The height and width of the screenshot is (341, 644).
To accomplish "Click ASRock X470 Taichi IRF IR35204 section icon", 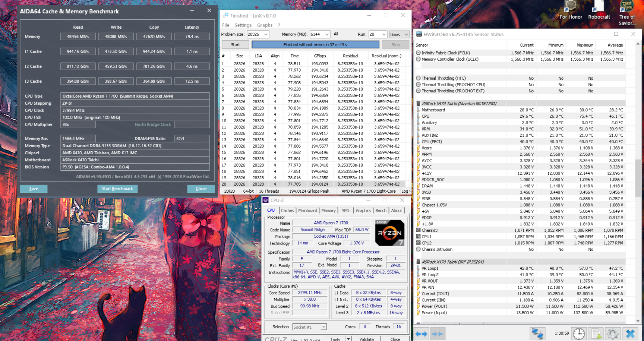I will coord(418,262).
